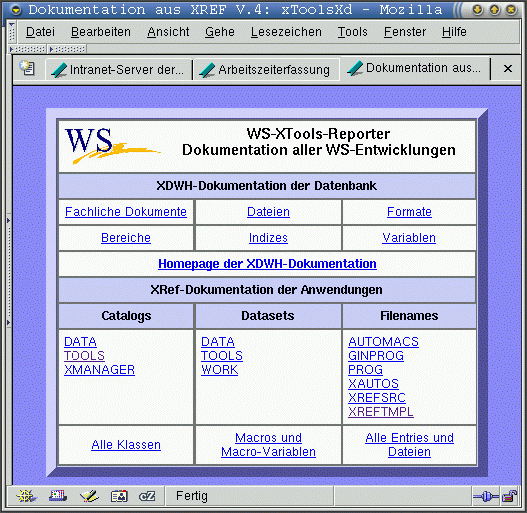
Task: Open the Dateien link under XDWH-Dokumentation
Action: click(x=268, y=212)
